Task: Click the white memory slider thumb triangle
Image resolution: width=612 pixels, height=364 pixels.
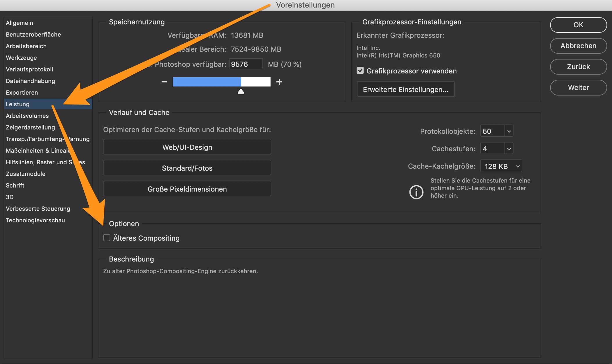Action: [x=241, y=92]
